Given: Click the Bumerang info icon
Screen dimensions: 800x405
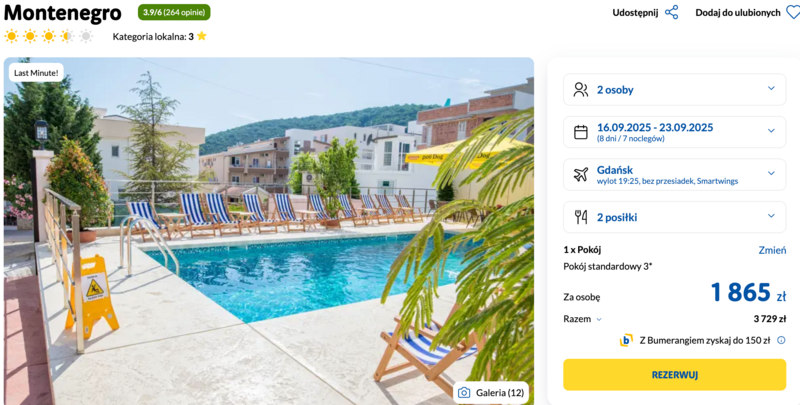Looking at the screenshot, I should 781,340.
